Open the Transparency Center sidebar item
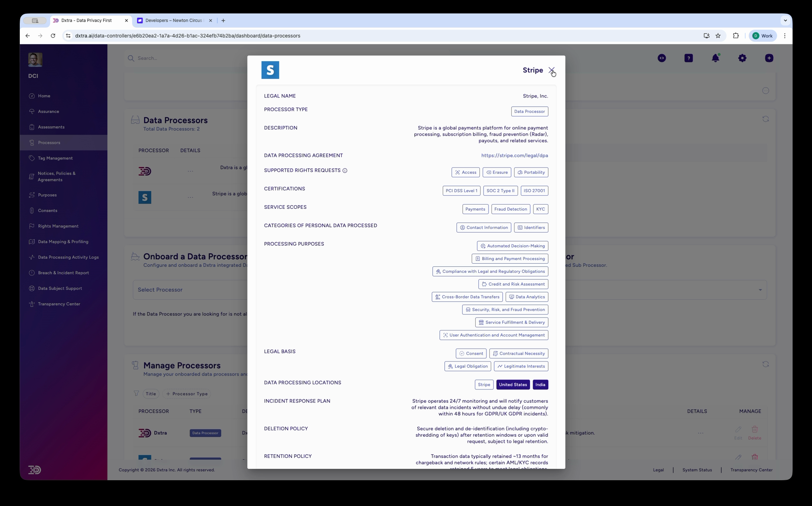The image size is (812, 506). coord(59,304)
